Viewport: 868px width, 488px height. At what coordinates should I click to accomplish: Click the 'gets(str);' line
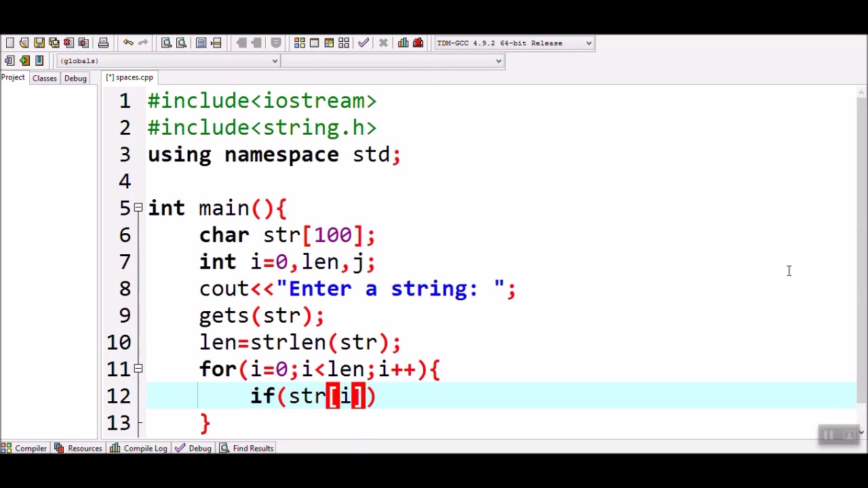tap(262, 316)
